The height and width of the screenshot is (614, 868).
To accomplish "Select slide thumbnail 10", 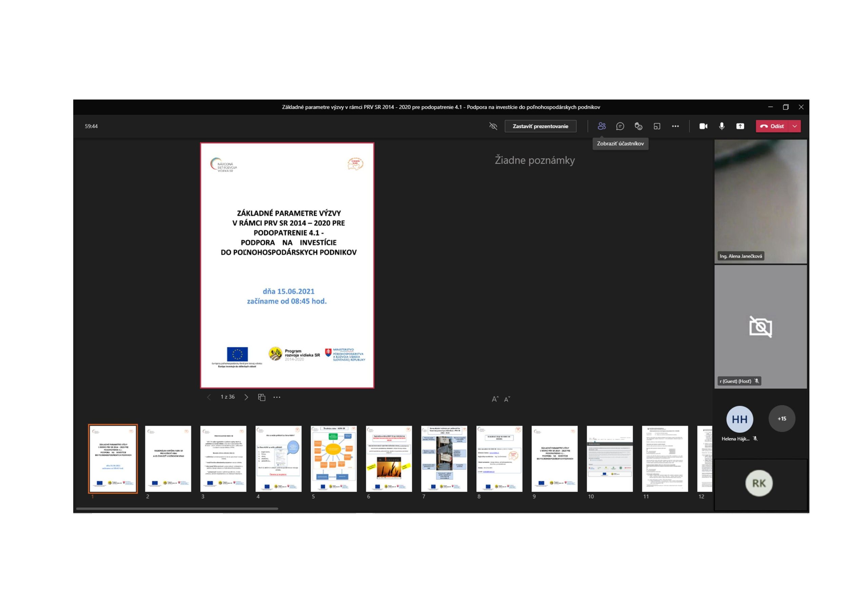I will [610, 459].
